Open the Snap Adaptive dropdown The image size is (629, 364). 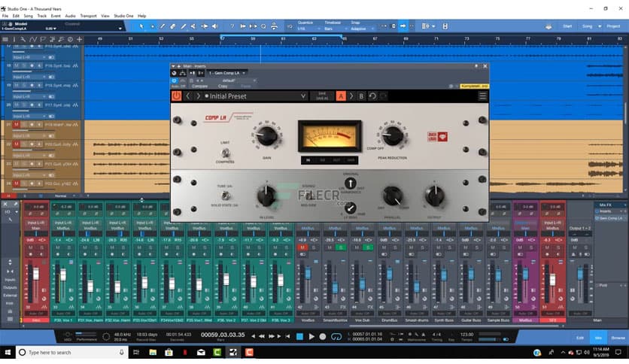pyautogui.click(x=362, y=29)
